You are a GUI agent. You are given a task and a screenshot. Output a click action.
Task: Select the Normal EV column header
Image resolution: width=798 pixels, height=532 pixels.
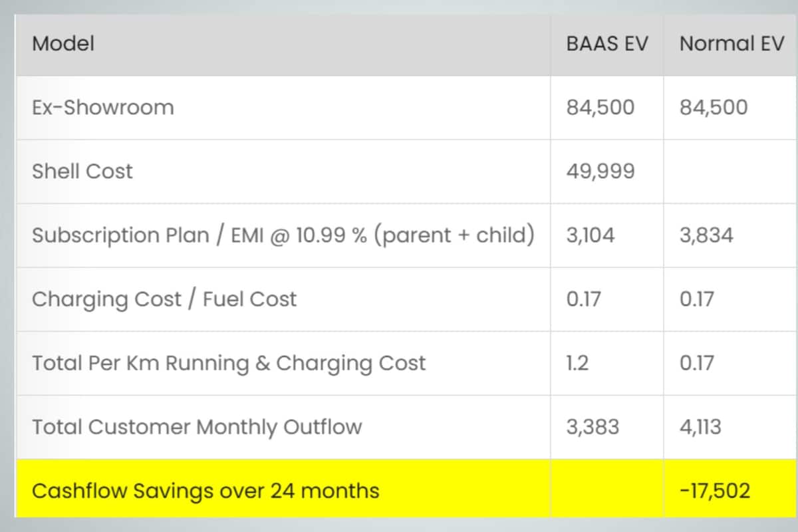(x=731, y=44)
